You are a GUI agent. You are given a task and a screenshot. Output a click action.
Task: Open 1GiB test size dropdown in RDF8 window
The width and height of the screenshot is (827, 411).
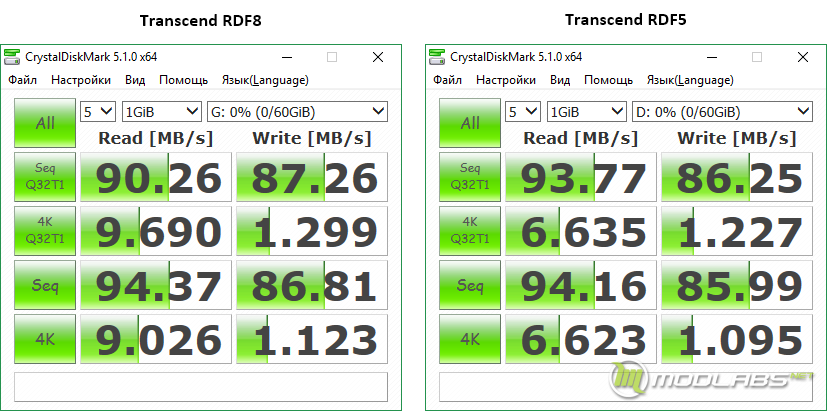point(162,111)
